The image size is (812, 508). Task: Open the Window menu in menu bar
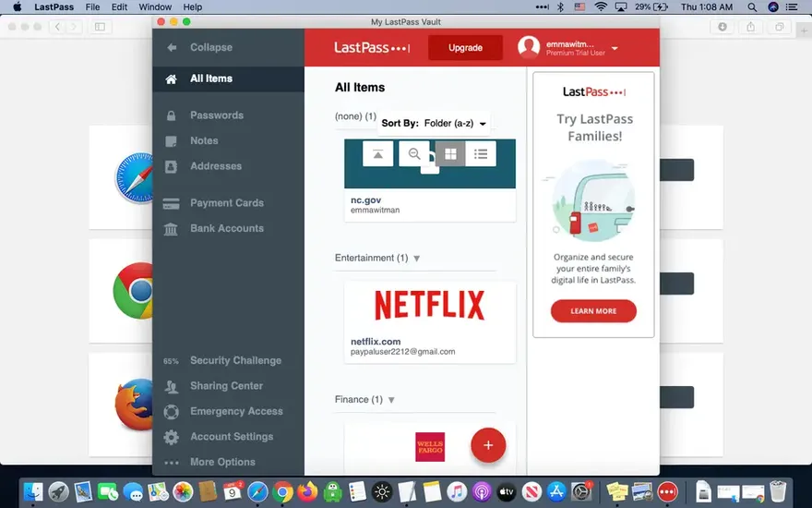154,6
